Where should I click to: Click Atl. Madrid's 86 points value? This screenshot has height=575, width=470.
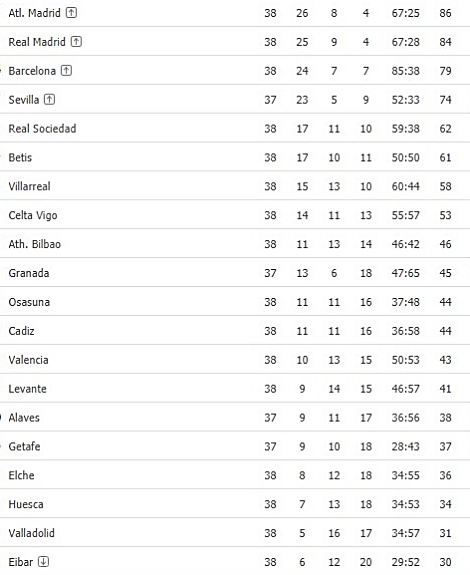coord(445,13)
